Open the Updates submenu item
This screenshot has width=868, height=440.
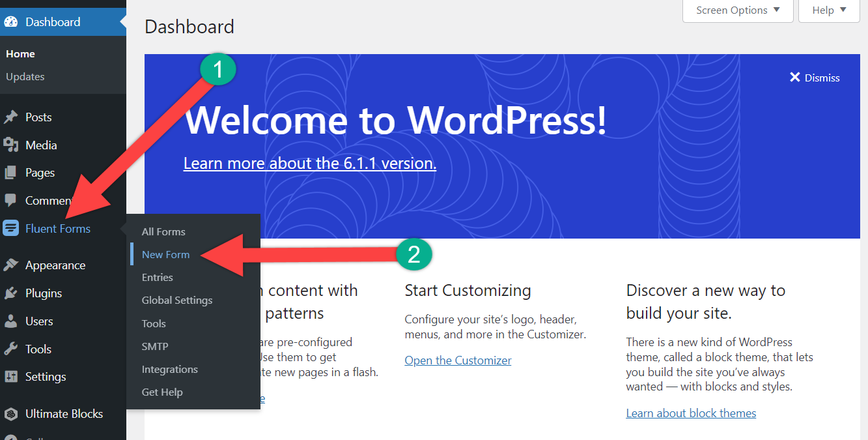(x=25, y=76)
